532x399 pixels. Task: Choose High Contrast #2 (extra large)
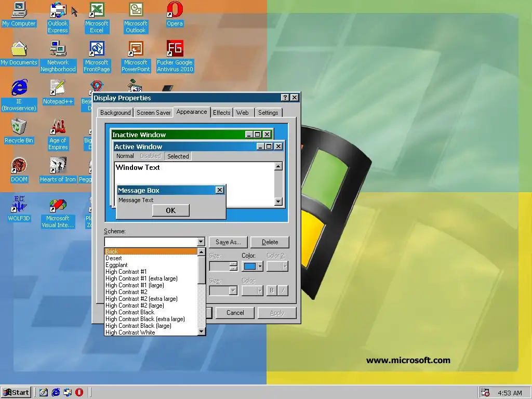pyautogui.click(x=151, y=299)
